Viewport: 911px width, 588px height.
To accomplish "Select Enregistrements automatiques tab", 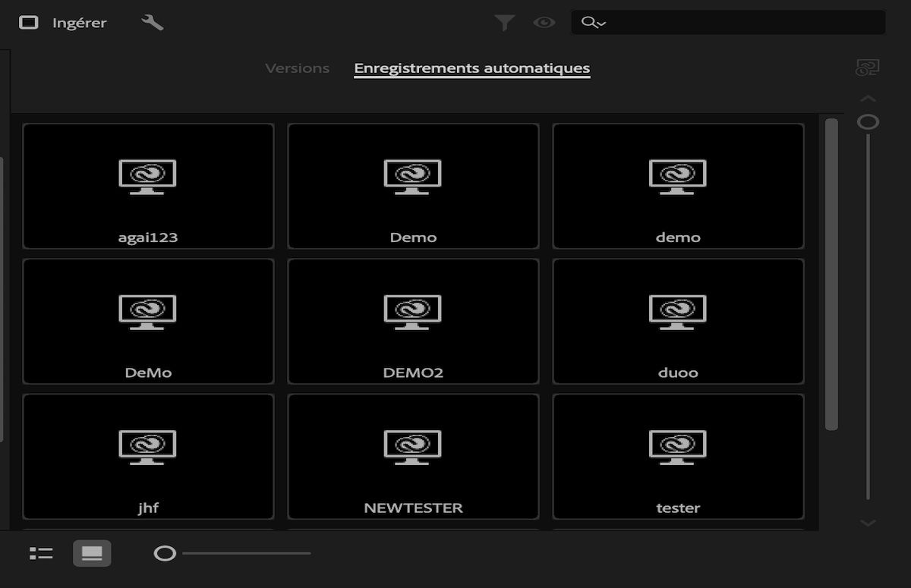I will tap(472, 68).
